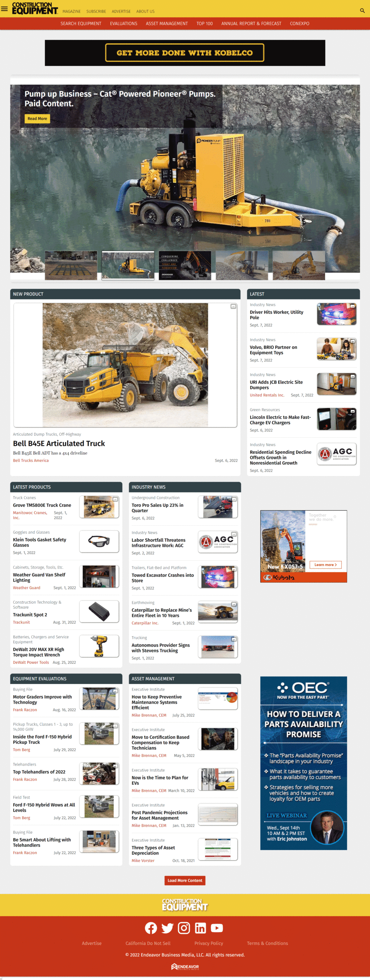Click the Endeavor Business Media footer logo
This screenshot has height=980, width=370.
coord(185,967)
